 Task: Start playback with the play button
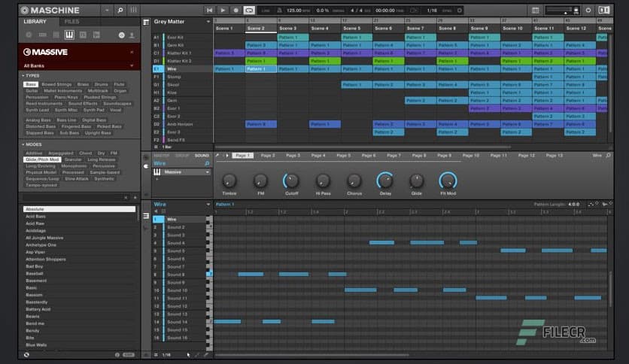223,11
